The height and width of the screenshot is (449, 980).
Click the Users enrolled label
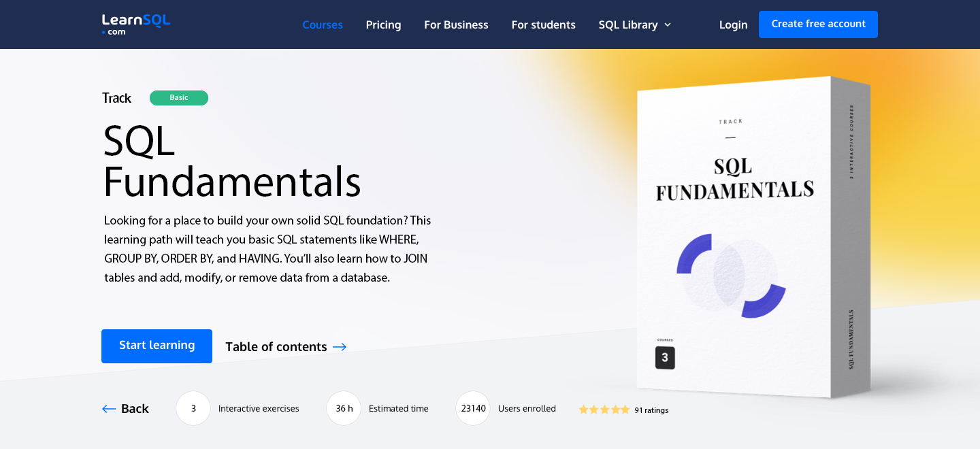pos(527,409)
